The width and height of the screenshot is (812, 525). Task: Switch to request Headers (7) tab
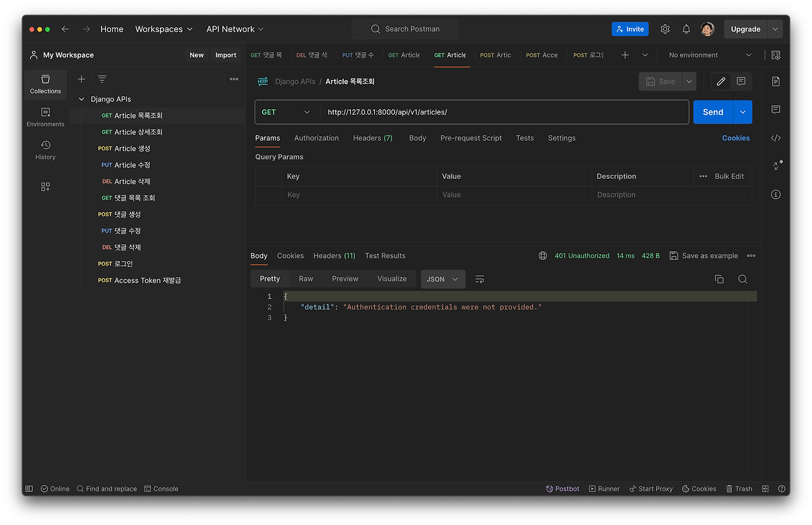tap(373, 138)
